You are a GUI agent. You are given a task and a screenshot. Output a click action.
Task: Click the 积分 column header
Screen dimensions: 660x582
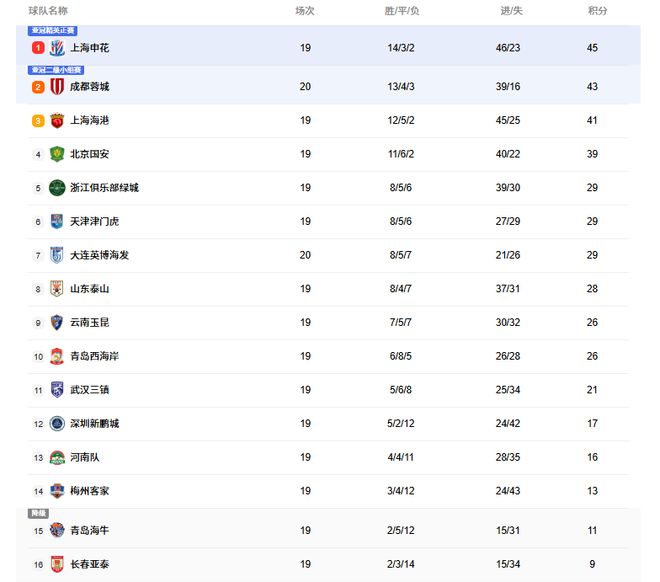pos(597,11)
